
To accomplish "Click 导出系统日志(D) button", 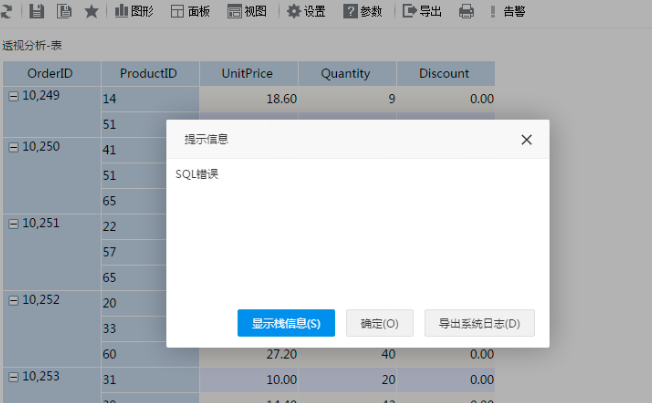I will [479, 323].
